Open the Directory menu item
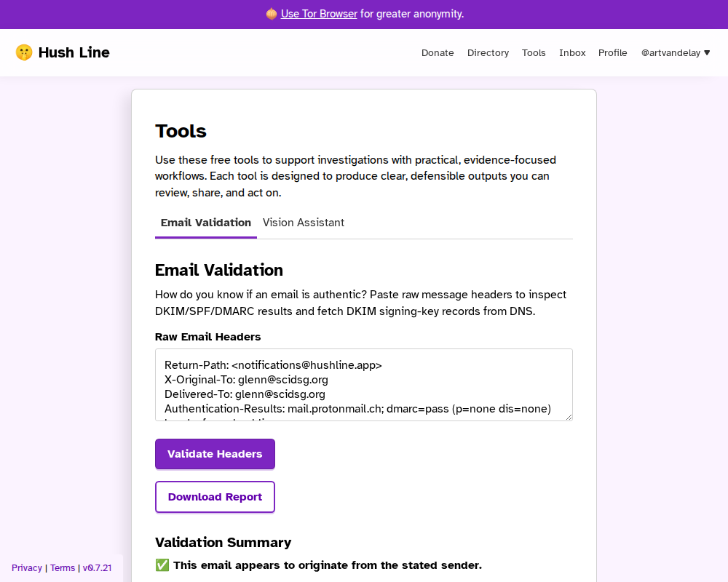Screen dimensions: 728x582 click(x=488, y=53)
